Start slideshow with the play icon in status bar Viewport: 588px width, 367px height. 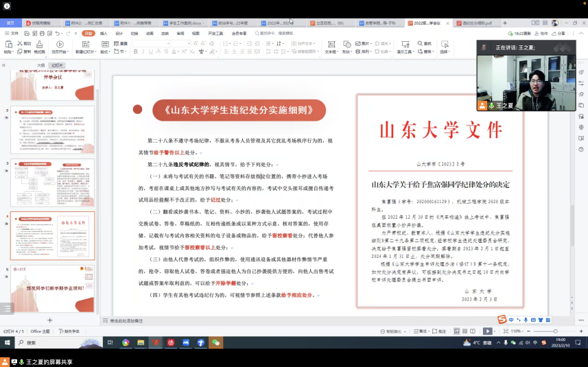pyautogui.click(x=488, y=331)
